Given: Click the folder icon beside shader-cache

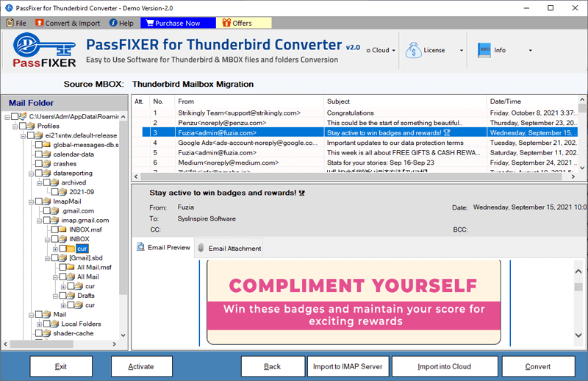Looking at the screenshot, I should 47,333.
